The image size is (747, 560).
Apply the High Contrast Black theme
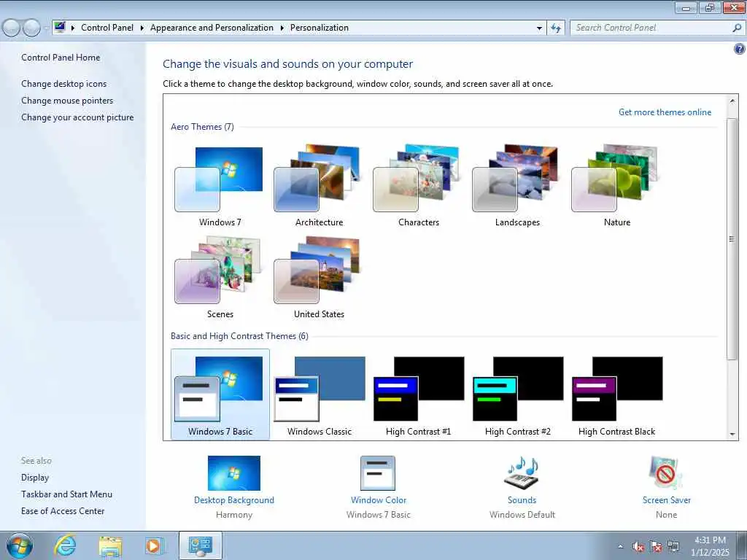click(x=616, y=394)
